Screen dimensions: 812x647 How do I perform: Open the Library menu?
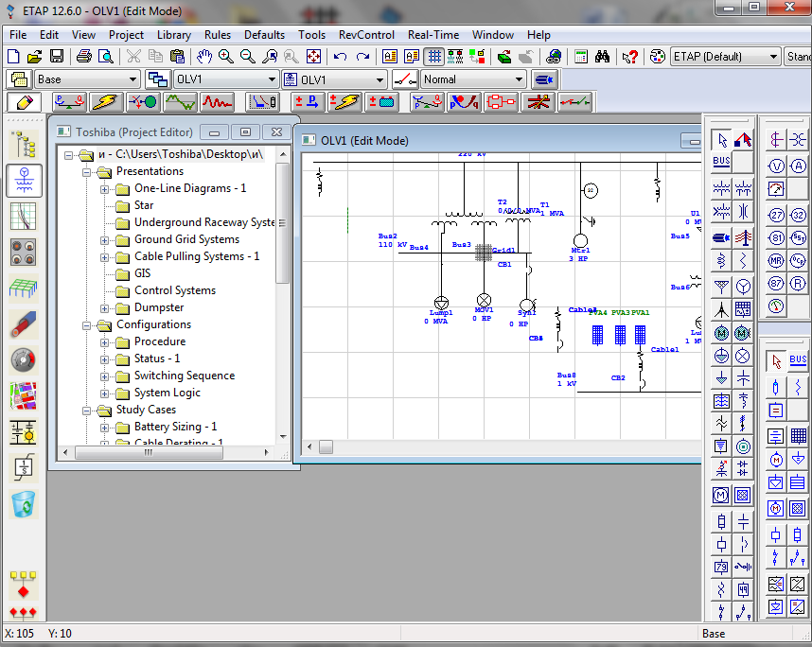pos(174,35)
